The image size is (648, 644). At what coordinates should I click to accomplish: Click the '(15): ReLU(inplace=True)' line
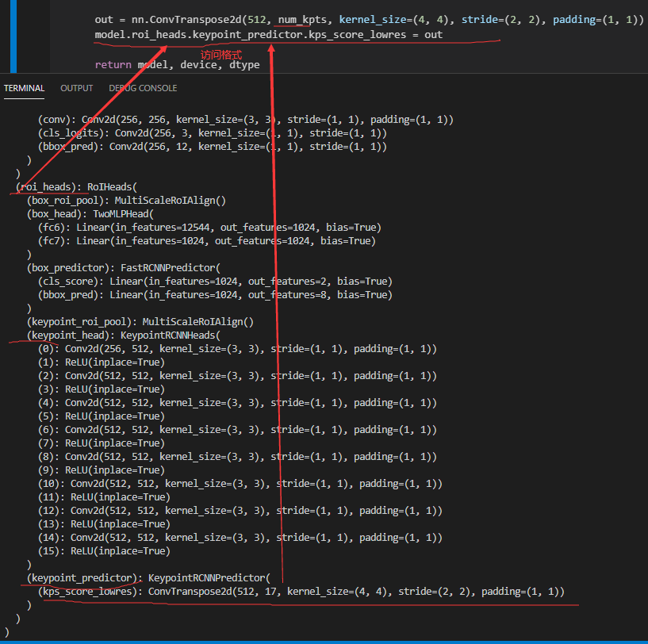click(x=104, y=551)
